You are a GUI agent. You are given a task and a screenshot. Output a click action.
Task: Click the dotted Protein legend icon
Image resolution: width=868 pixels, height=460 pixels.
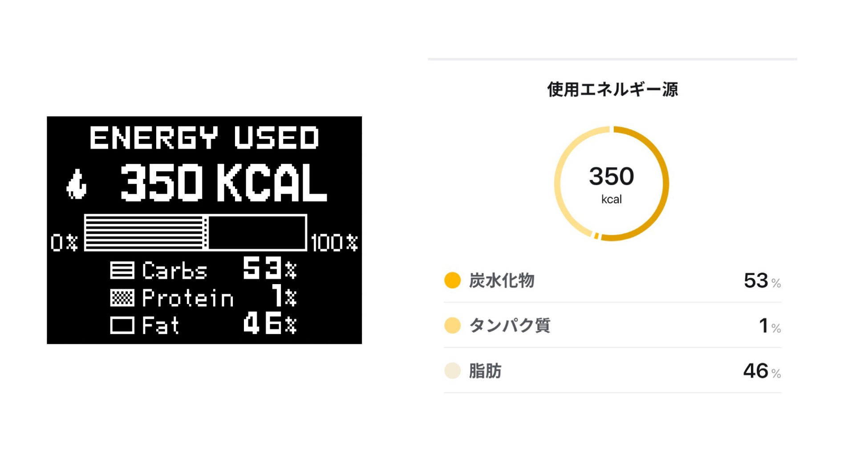tap(122, 297)
